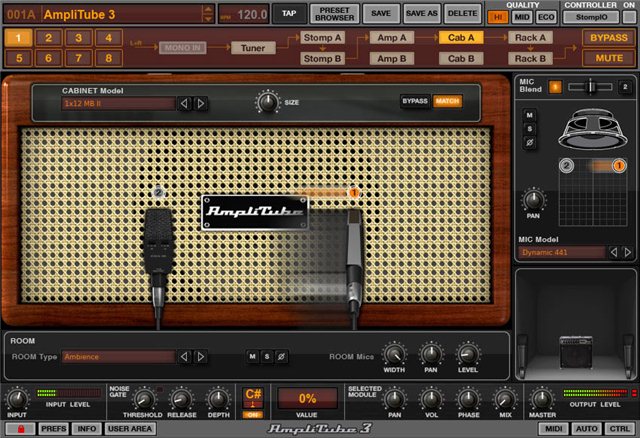The height and width of the screenshot is (438, 640).
Task: Click the SAVE AS button
Action: pyautogui.click(x=422, y=13)
